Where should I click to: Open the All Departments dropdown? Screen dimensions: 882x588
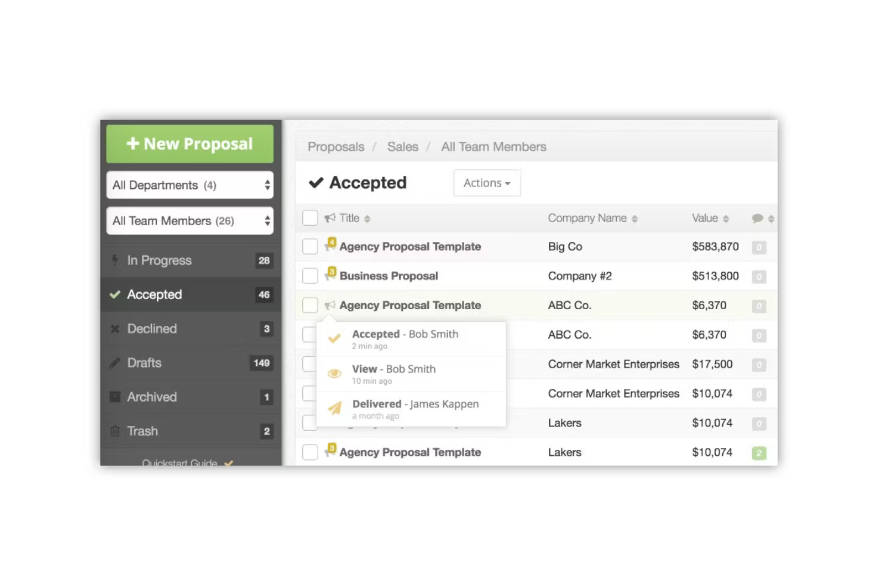point(190,185)
